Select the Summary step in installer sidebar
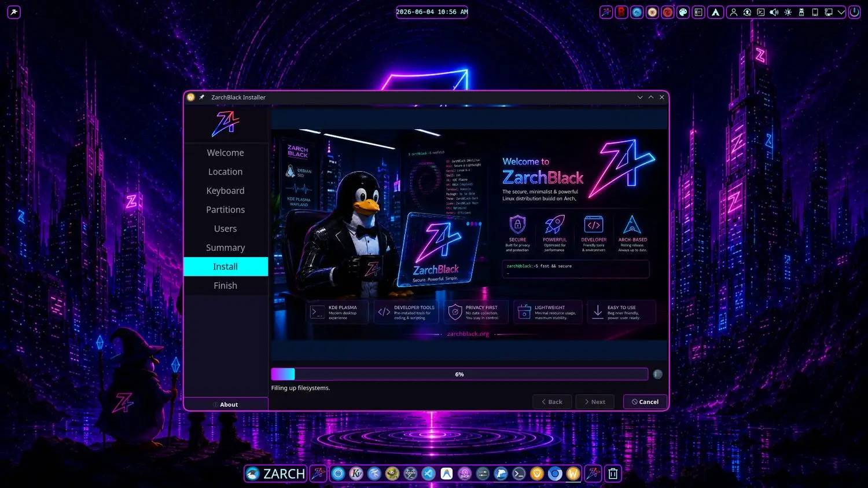 226,248
